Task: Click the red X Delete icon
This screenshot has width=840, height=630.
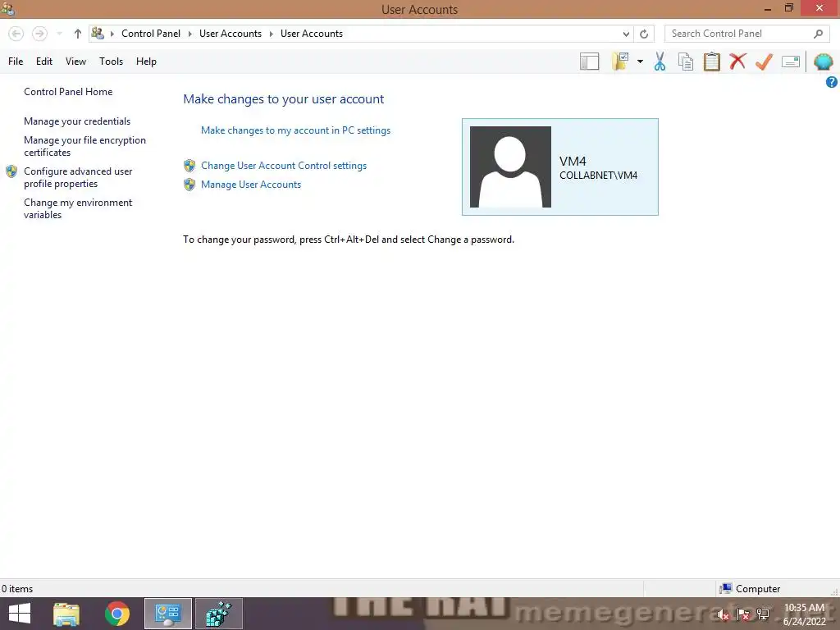Action: 737,62
